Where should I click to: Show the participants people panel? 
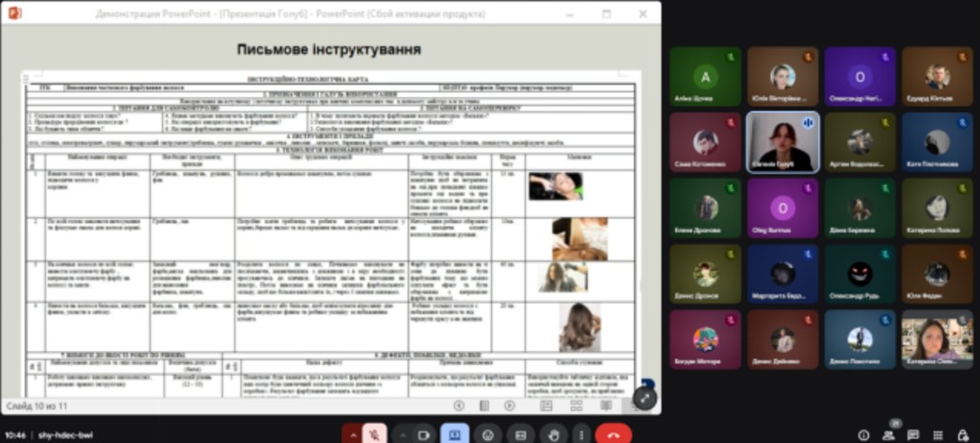pyautogui.click(x=888, y=435)
